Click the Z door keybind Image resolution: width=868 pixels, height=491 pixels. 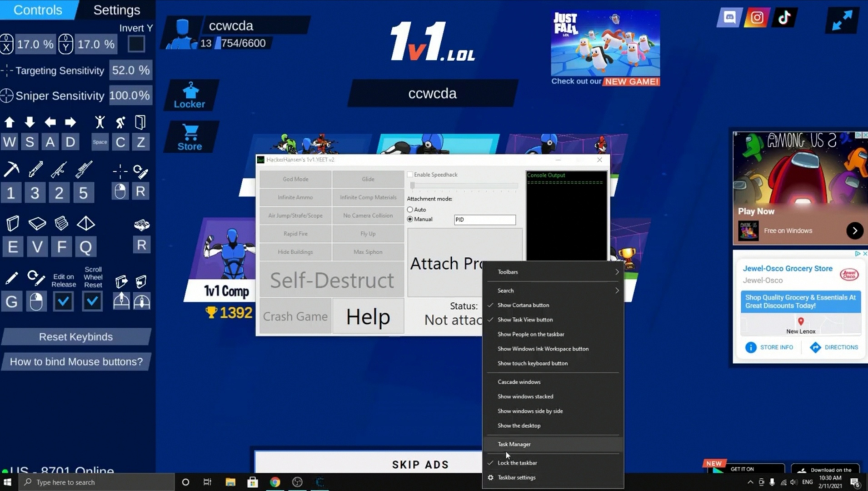[x=141, y=142]
